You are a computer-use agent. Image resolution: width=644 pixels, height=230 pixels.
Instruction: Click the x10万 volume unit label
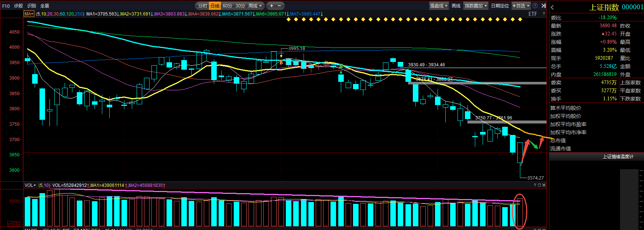pyautogui.click(x=14, y=224)
